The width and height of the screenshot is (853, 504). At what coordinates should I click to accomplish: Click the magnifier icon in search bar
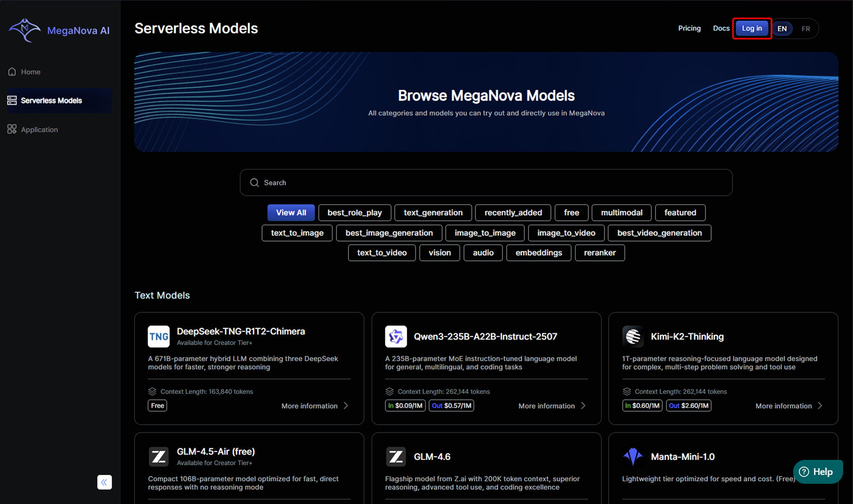[x=255, y=182]
